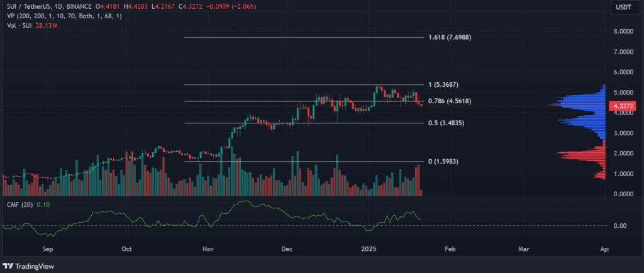Image resolution: width=644 pixels, height=273 pixels.
Task: Click the 8.0000 price scale label
Action: [x=623, y=31]
